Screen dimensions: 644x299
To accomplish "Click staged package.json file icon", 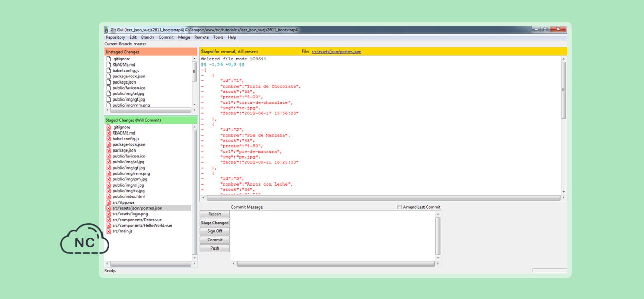I will (109, 151).
